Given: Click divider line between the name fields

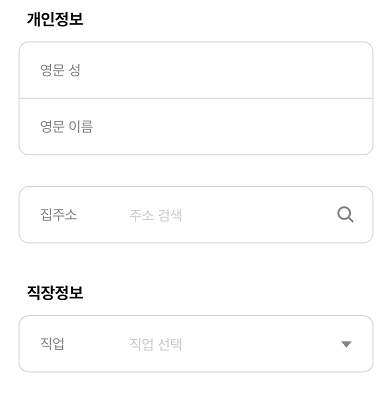Looking at the screenshot, I should tap(196, 98).
